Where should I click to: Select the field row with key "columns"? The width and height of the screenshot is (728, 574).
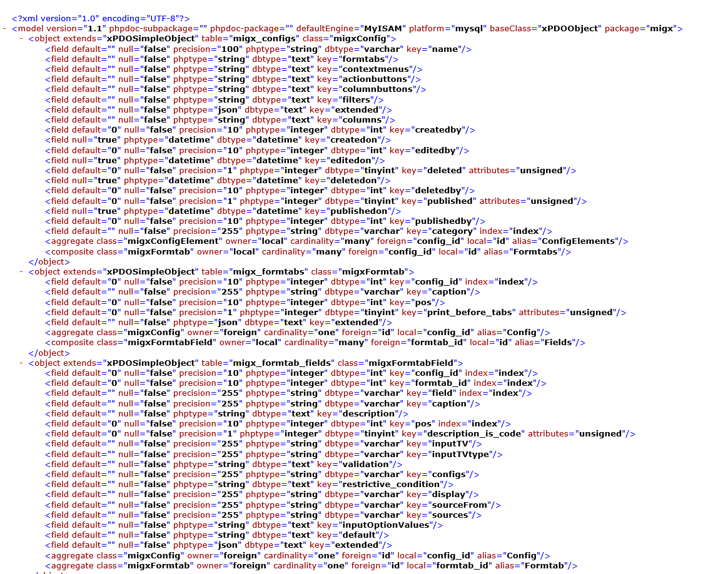pos(220,119)
